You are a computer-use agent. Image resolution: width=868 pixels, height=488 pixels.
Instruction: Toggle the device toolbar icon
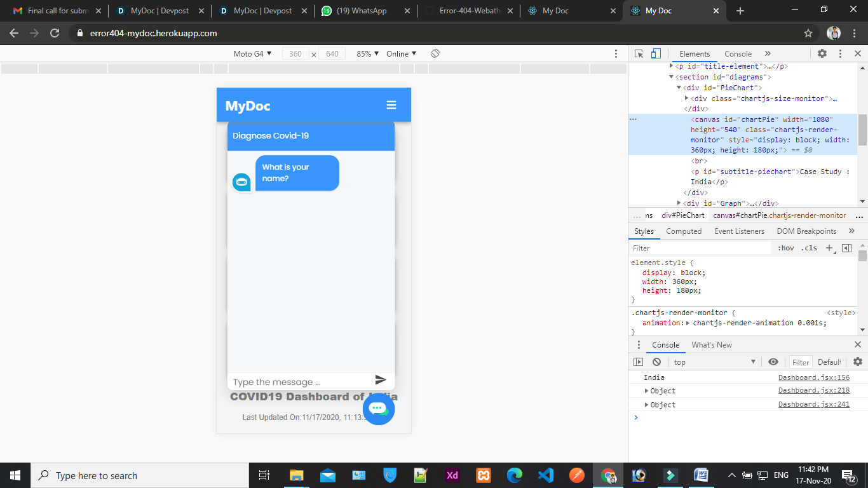(x=656, y=54)
